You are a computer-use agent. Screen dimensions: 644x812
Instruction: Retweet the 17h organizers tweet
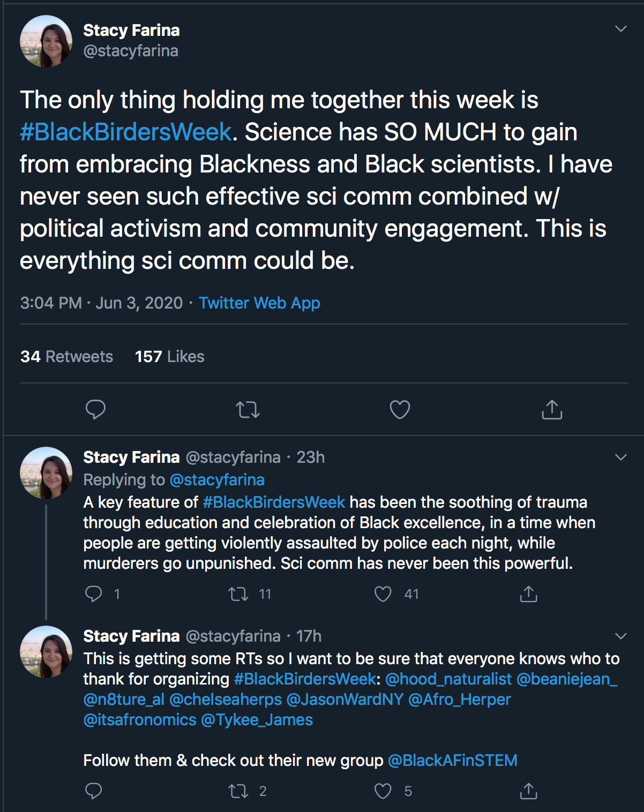tap(238, 791)
